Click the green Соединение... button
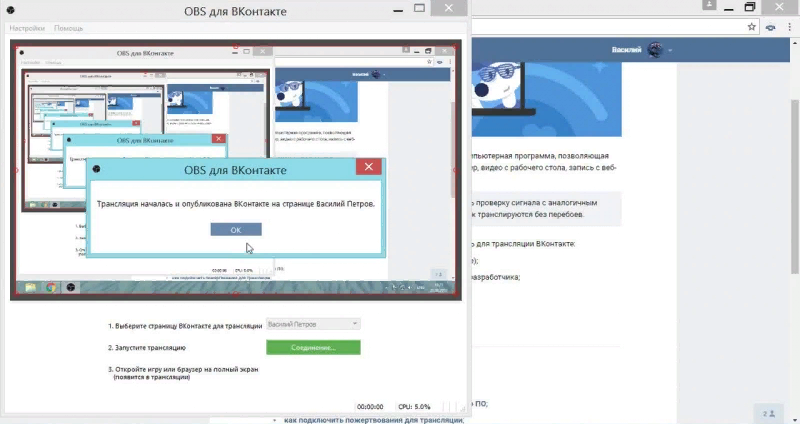 [x=313, y=347]
